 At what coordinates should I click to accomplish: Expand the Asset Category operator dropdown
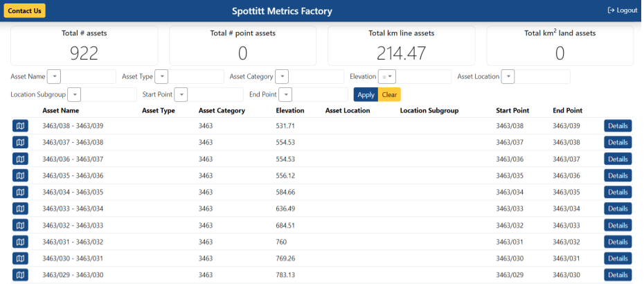[282, 77]
